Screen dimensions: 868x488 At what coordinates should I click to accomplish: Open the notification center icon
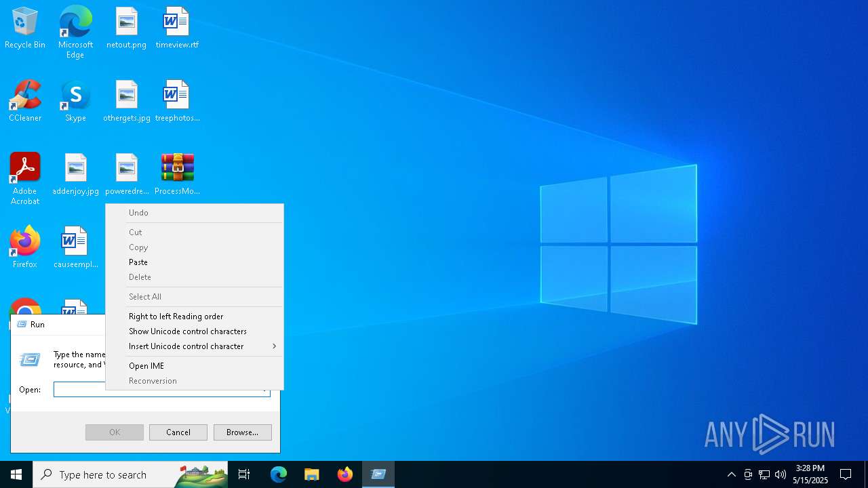[846, 474]
